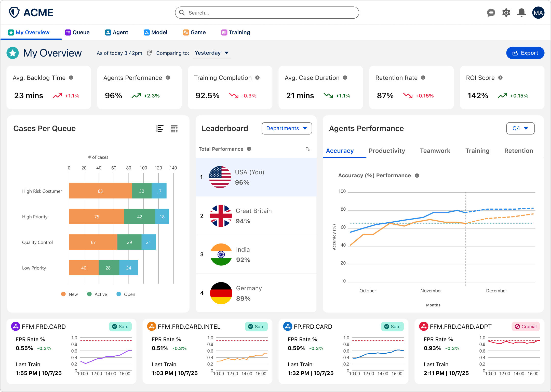Click the Germany 89% leaderboard entry
The width and height of the screenshot is (551, 392).
pyautogui.click(x=256, y=293)
